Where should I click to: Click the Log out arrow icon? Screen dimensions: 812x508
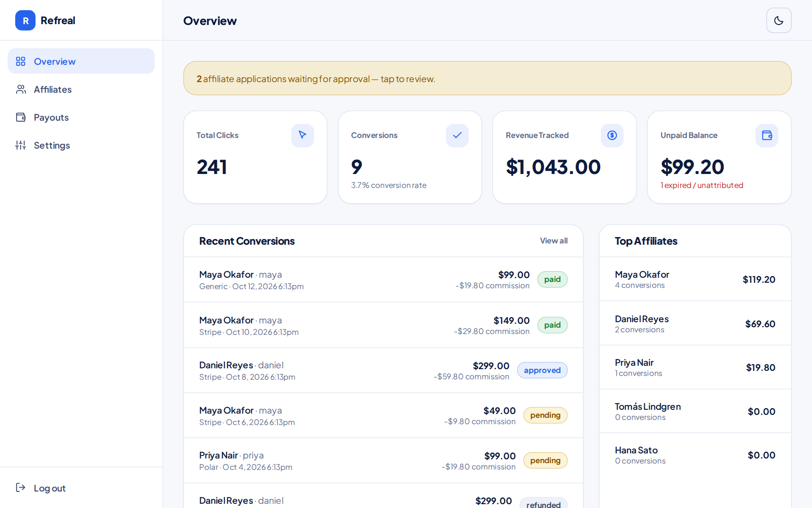click(x=21, y=488)
